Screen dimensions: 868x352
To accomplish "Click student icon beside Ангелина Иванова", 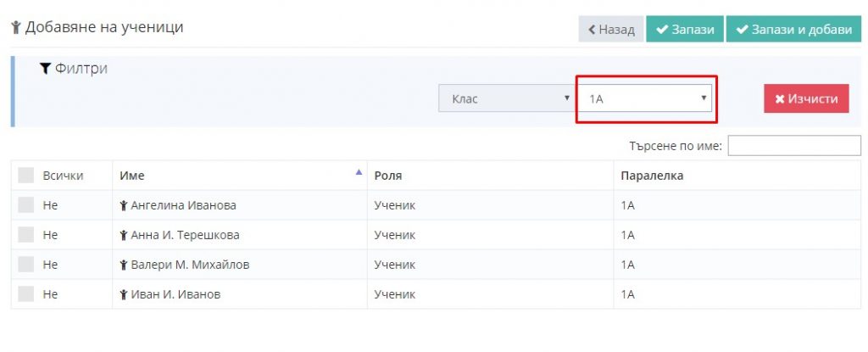I will click(x=124, y=205).
